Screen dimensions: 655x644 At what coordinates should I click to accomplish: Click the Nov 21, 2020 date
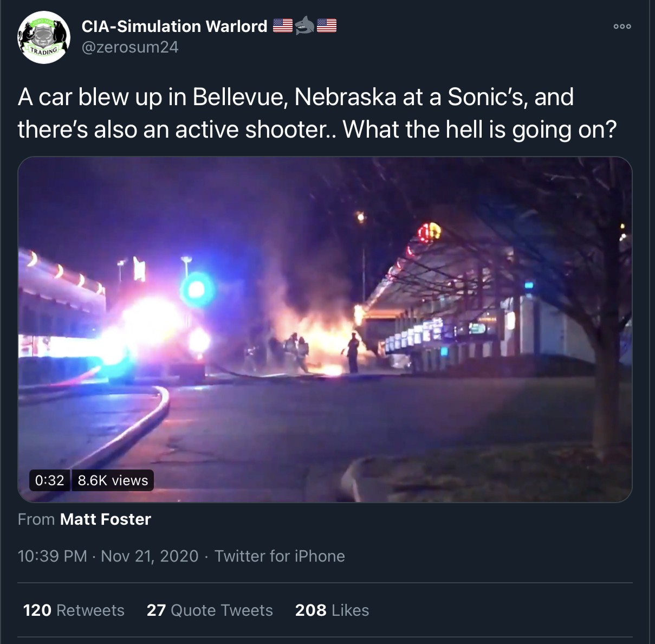coord(150,556)
